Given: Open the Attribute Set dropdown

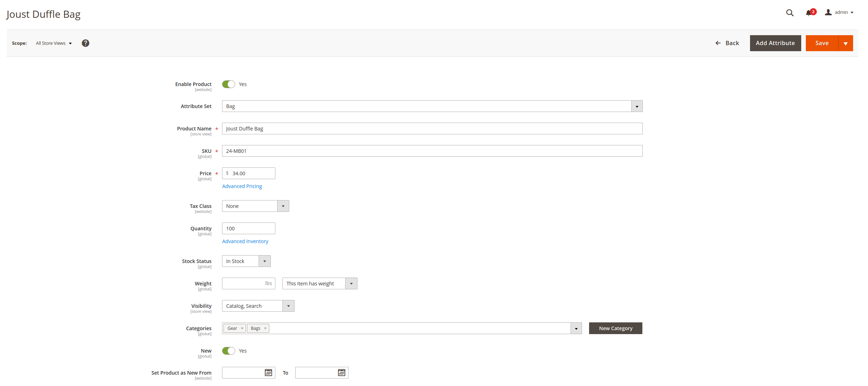Looking at the screenshot, I should (x=432, y=106).
